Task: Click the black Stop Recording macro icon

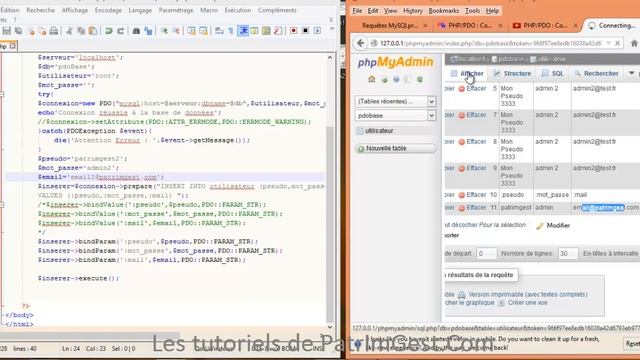Action: click(x=305, y=31)
